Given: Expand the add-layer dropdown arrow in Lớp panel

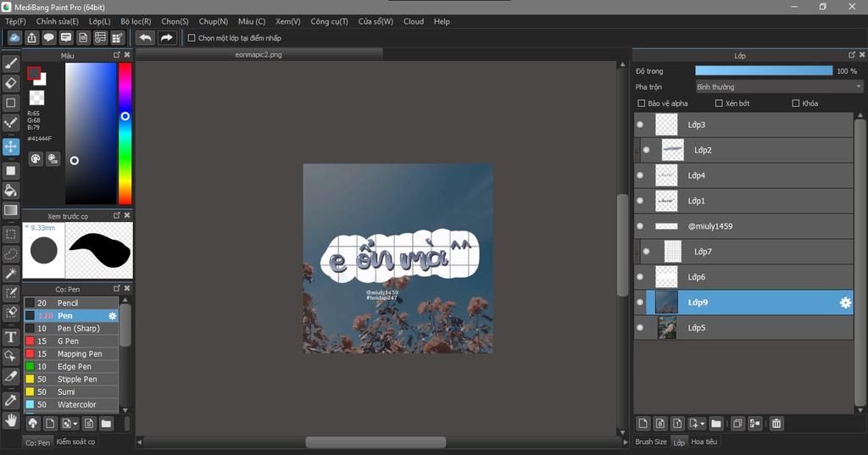Looking at the screenshot, I should pyautogui.click(x=703, y=424).
